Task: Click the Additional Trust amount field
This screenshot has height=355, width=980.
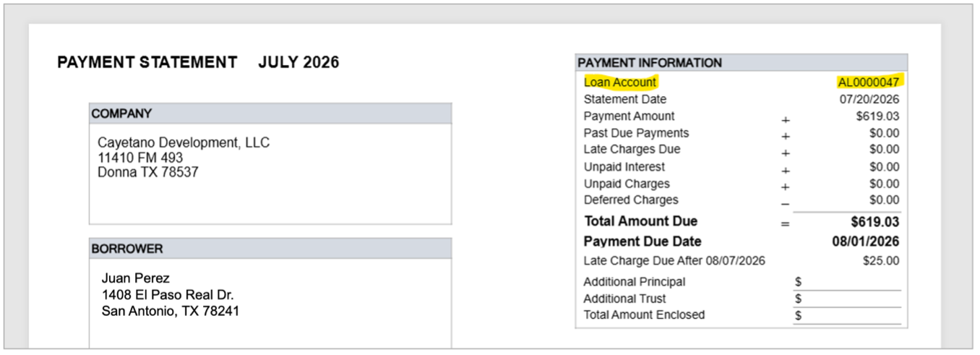Action: pyautogui.click(x=847, y=299)
